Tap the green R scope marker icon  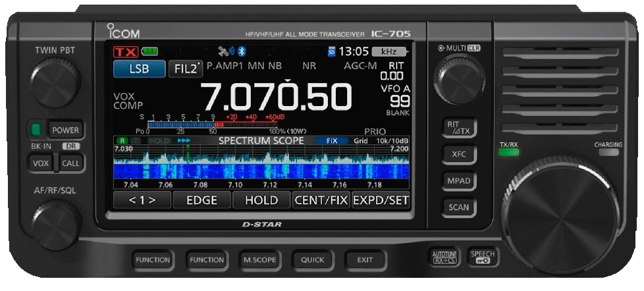[122, 141]
